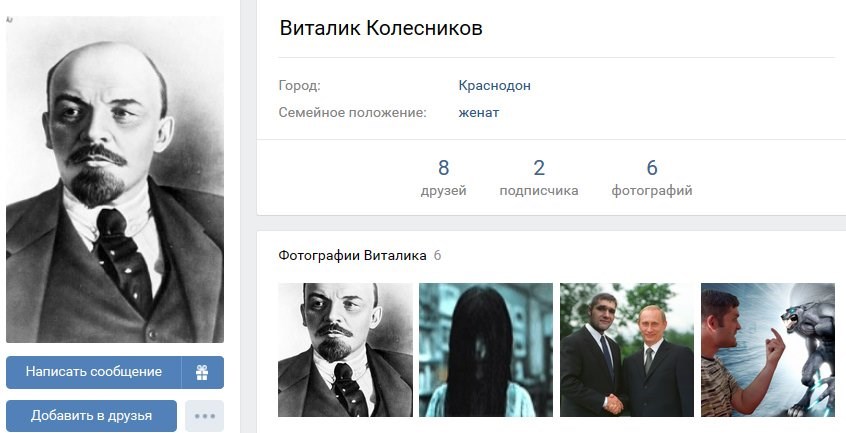Open the 6 фотографий counter
Viewport: 846px width, 433px height.
pos(652,177)
